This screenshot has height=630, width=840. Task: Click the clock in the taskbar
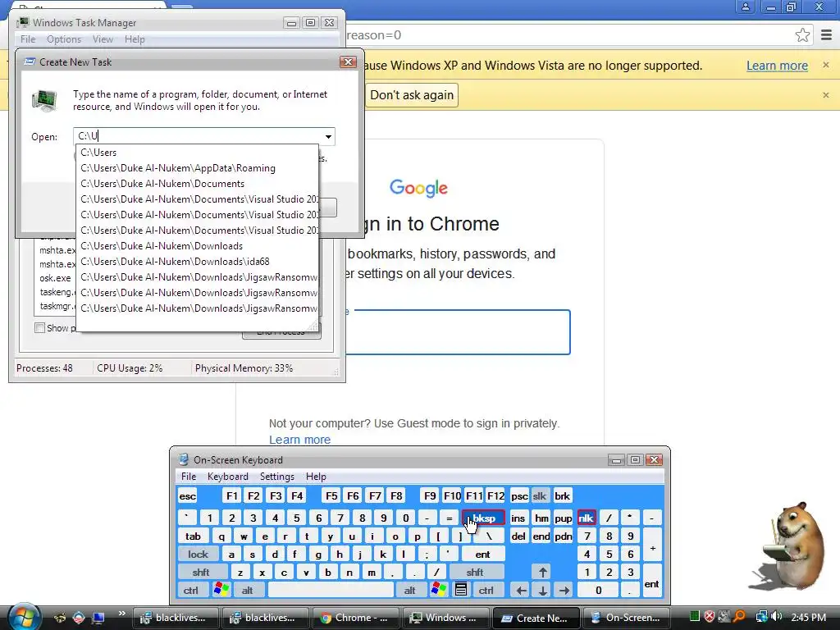(808, 617)
